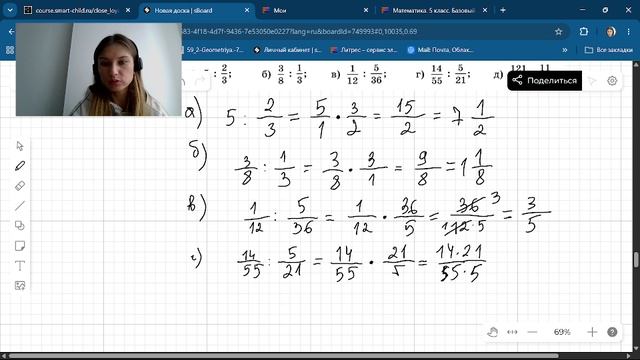Switch to course.smart-child.ru tab
The width and height of the screenshot is (640, 360).
(77, 10)
